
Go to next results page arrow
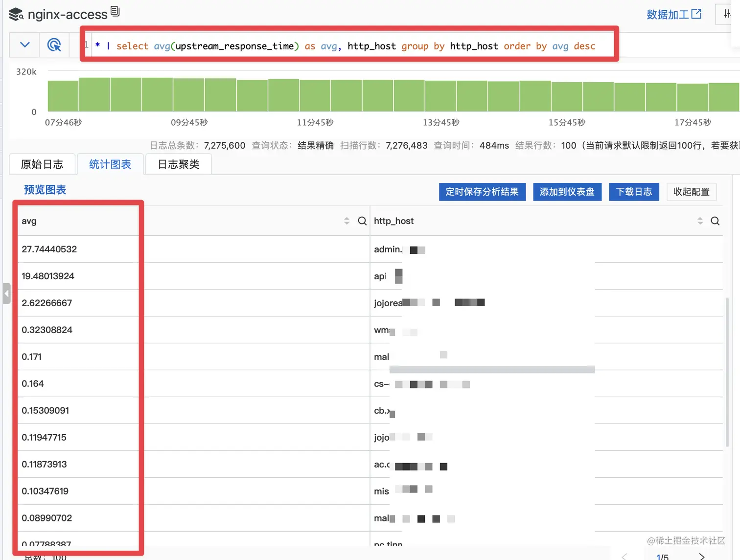[x=702, y=556]
